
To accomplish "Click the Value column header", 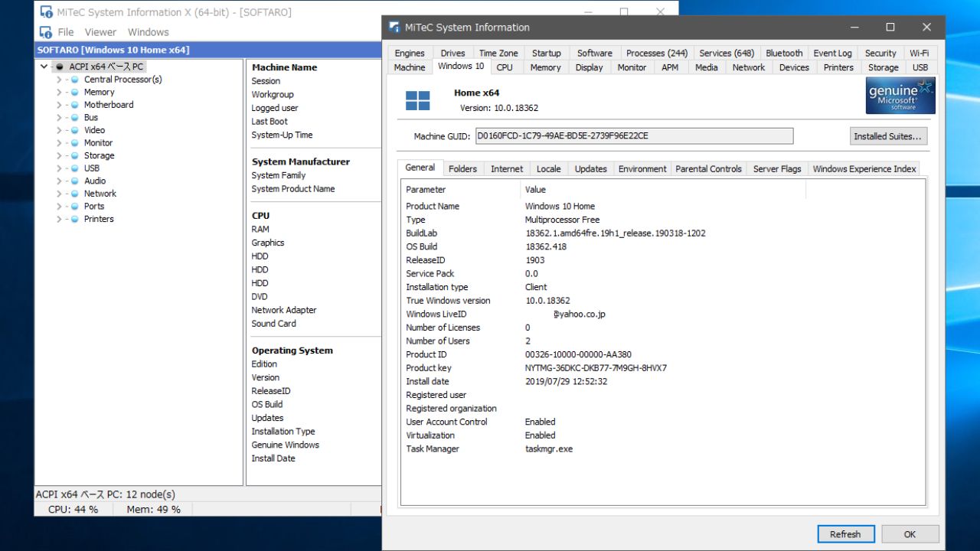I will click(663, 190).
